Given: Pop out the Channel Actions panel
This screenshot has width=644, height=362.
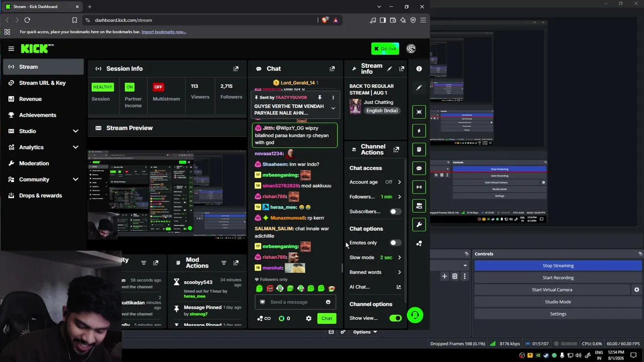Looking at the screenshot, I should 396,149.
